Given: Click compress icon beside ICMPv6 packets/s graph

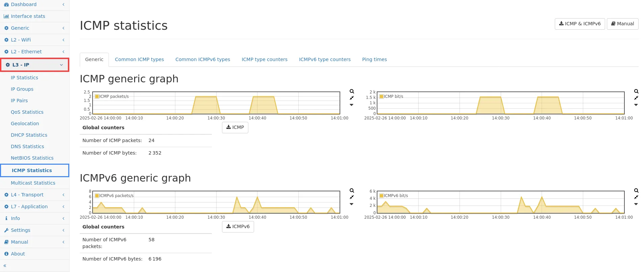Looking at the screenshot, I should click(352, 197).
